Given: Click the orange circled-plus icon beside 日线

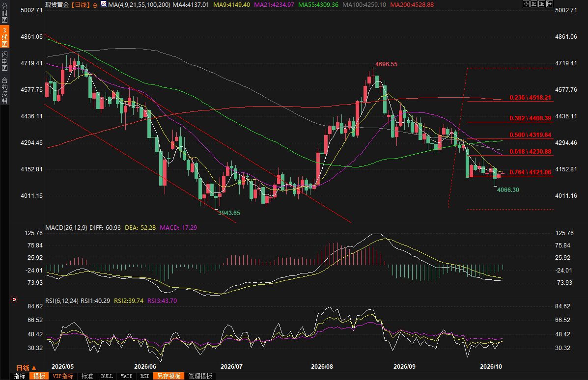Looking at the screenshot, I should pyautogui.click(x=95, y=5).
